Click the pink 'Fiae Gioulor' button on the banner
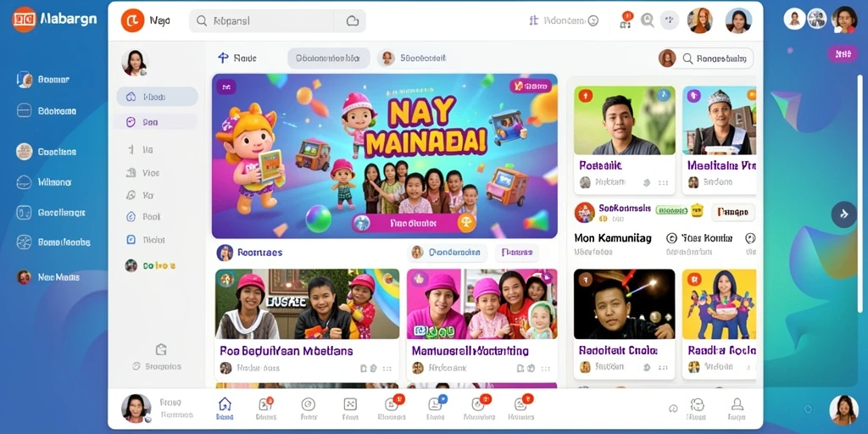The image size is (868, 434). click(414, 223)
